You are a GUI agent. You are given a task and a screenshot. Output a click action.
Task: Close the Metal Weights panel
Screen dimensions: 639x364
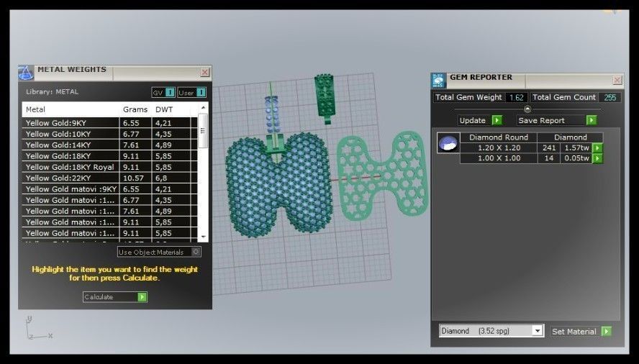coord(205,72)
